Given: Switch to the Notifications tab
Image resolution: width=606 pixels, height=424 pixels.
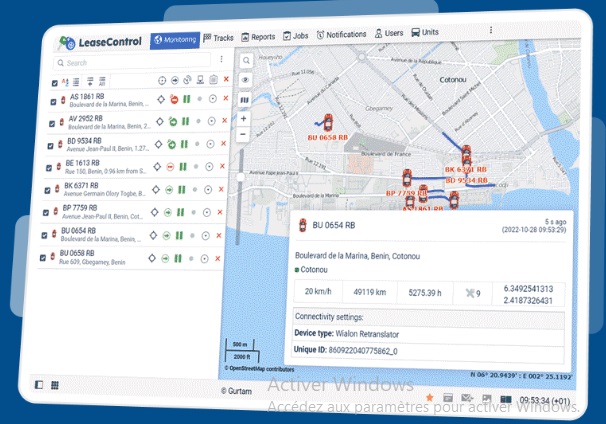Looking at the screenshot, I should pos(341,35).
